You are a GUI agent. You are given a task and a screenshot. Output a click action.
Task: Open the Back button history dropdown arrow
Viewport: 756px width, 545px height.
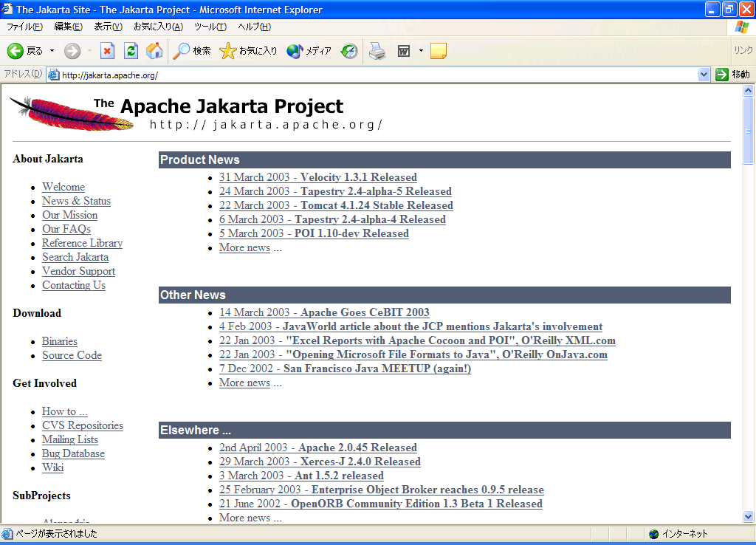52,51
